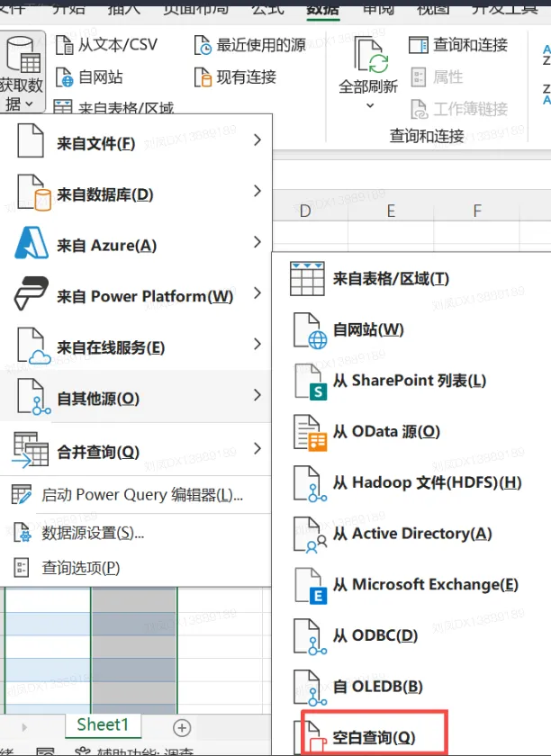Click the 从 SharePoint 列表(L) icon
The width and height of the screenshot is (551, 756).
[x=310, y=382]
